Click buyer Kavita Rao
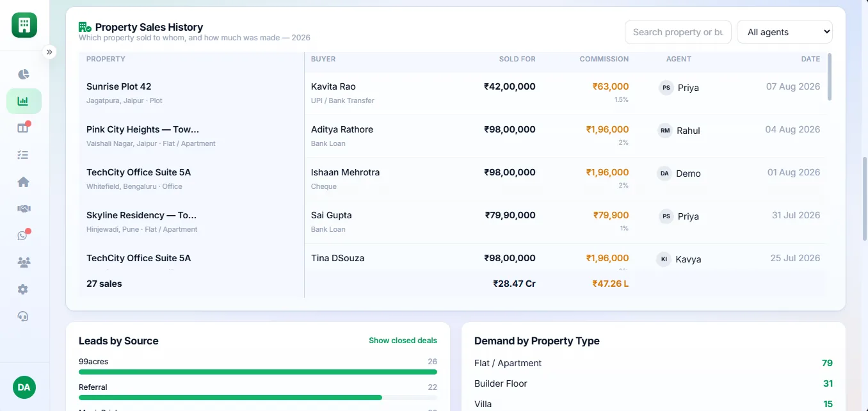The width and height of the screenshot is (868, 411). tap(333, 86)
